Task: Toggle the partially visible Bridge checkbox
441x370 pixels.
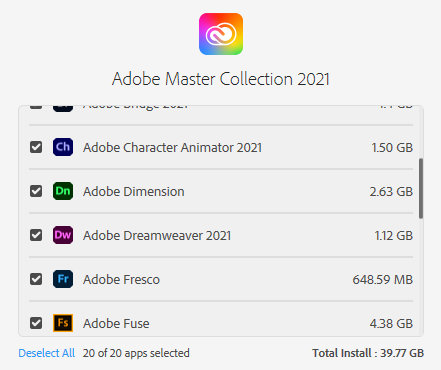Action: click(x=36, y=107)
